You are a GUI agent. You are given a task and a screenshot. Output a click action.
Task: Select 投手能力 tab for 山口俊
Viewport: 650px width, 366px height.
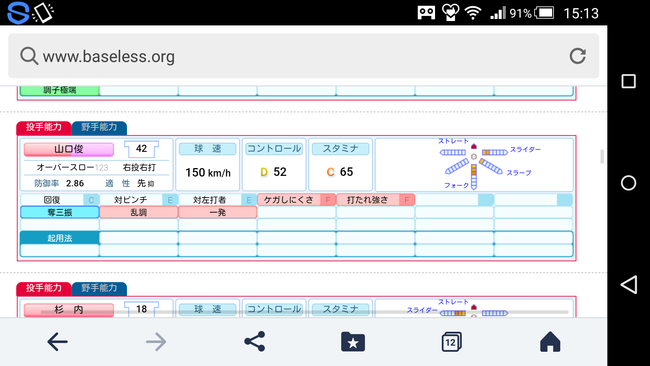click(44, 127)
